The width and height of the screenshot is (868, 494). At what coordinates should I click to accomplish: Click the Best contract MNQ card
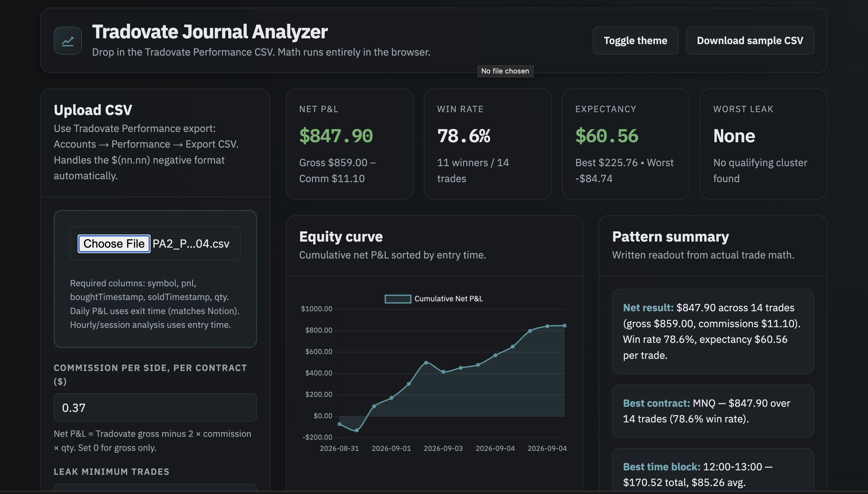click(713, 411)
